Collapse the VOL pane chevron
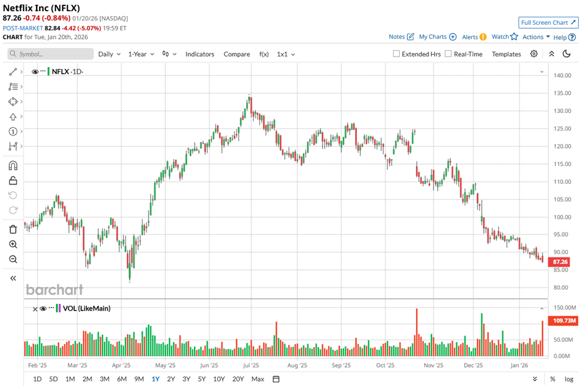Image resolution: width=582 pixels, height=392 pixels. [x=542, y=309]
